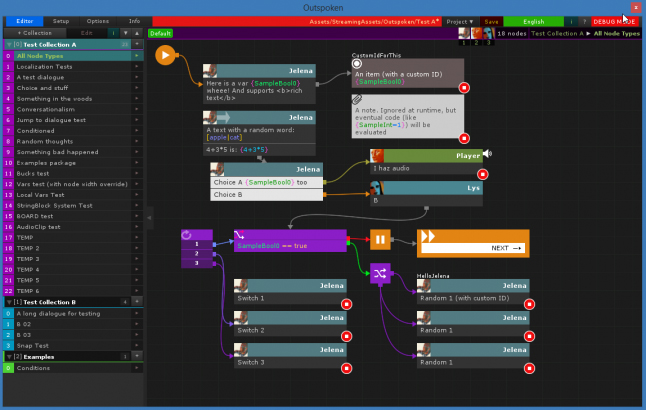Select the purple loop switch node icon
This screenshot has height=410, width=646.
pos(187,235)
